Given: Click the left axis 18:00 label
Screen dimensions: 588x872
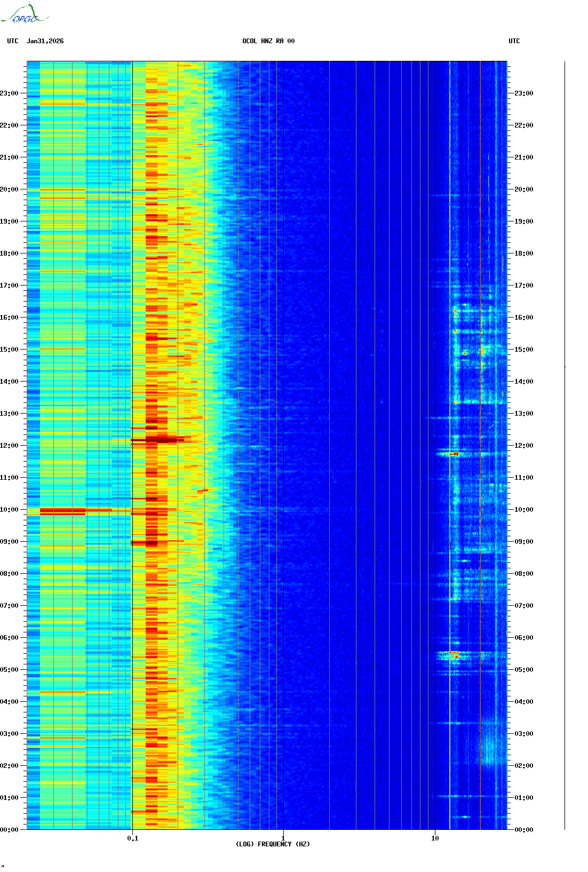Looking at the screenshot, I should point(9,253).
